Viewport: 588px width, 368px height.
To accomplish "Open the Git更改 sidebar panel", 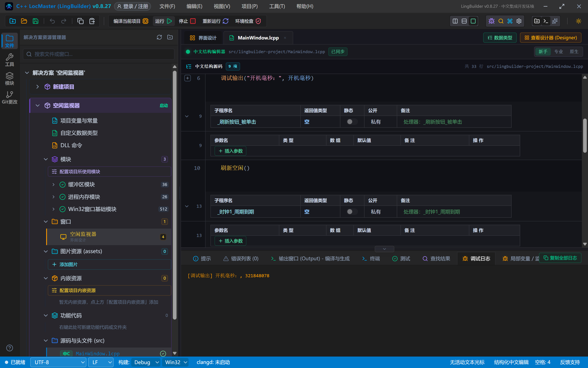I will tap(9, 97).
